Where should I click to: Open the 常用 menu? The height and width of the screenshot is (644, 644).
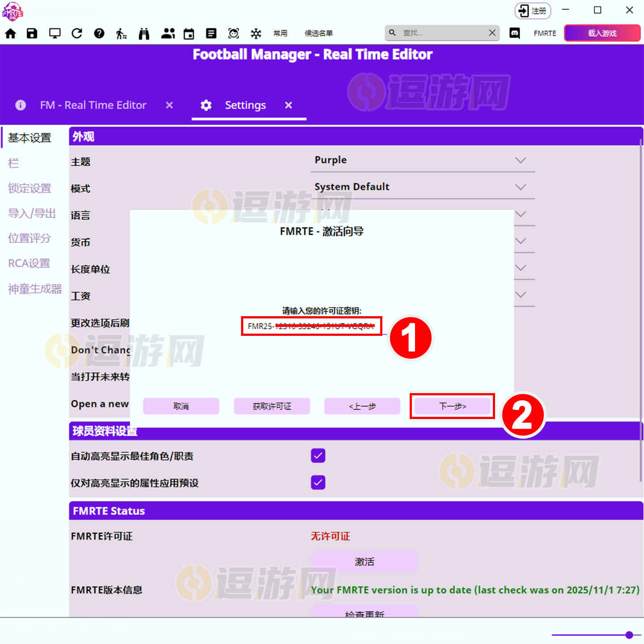(x=280, y=33)
